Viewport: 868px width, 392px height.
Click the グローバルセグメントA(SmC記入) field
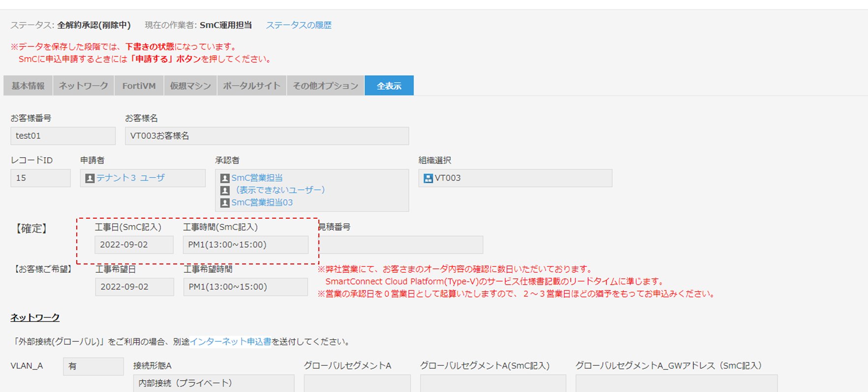click(493, 383)
